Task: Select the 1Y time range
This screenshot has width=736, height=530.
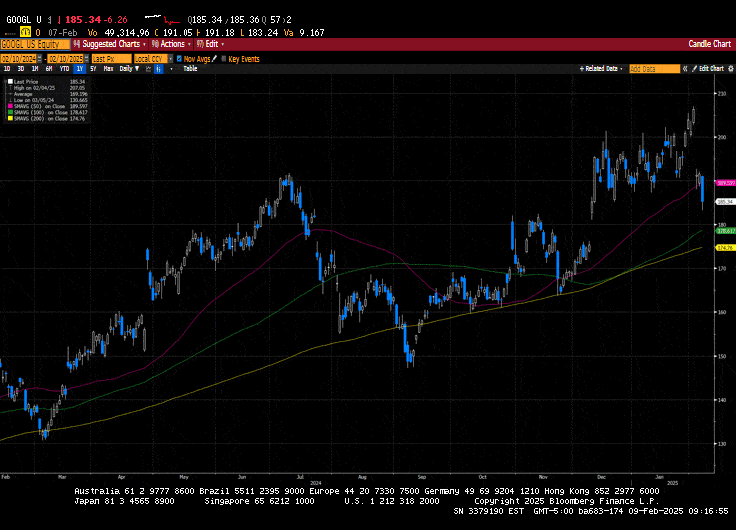Action: coord(78,69)
